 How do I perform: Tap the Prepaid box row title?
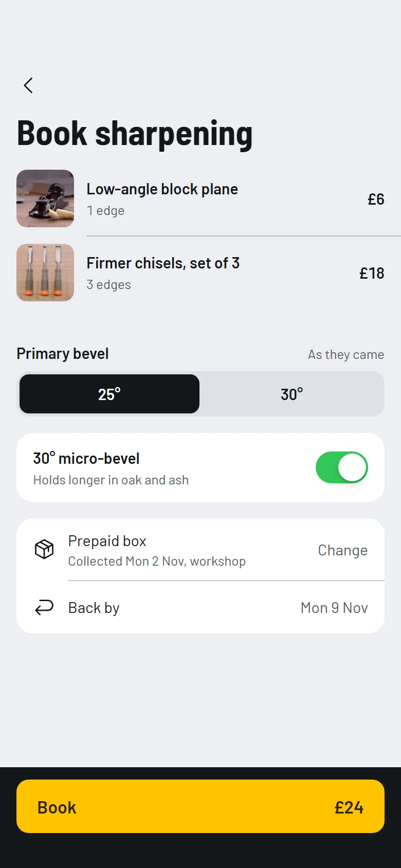107,541
